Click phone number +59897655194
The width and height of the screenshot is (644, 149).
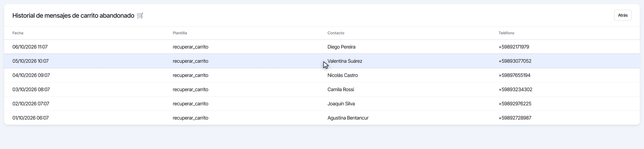(514, 75)
